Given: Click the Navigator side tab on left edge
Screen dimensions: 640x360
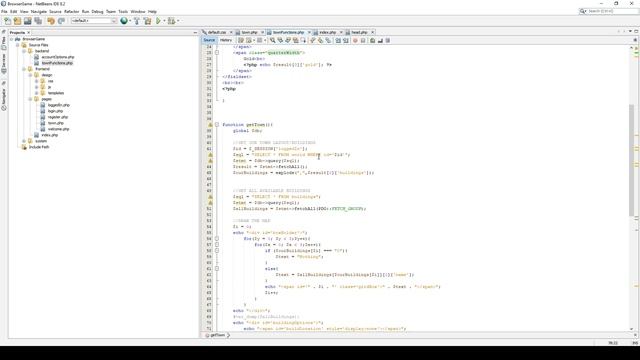Looking at the screenshot, I should [4, 100].
